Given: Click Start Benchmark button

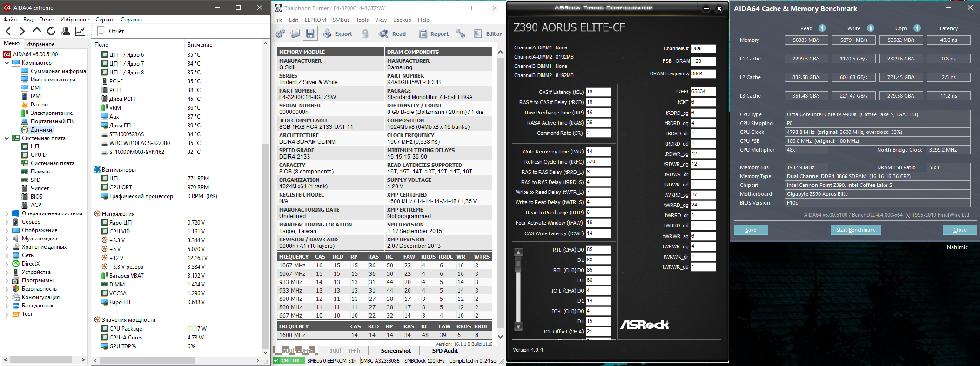Looking at the screenshot, I should pos(855,230).
